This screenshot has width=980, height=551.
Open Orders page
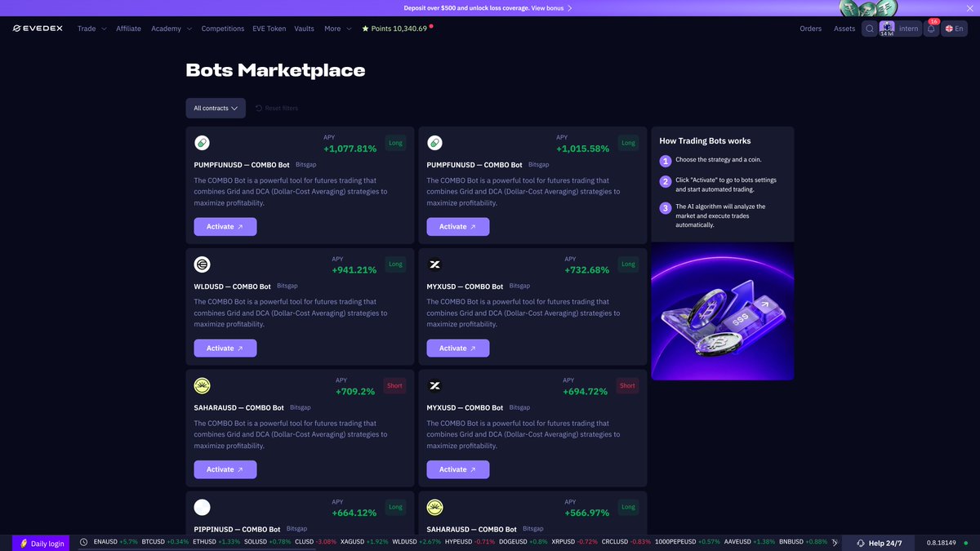pos(811,29)
